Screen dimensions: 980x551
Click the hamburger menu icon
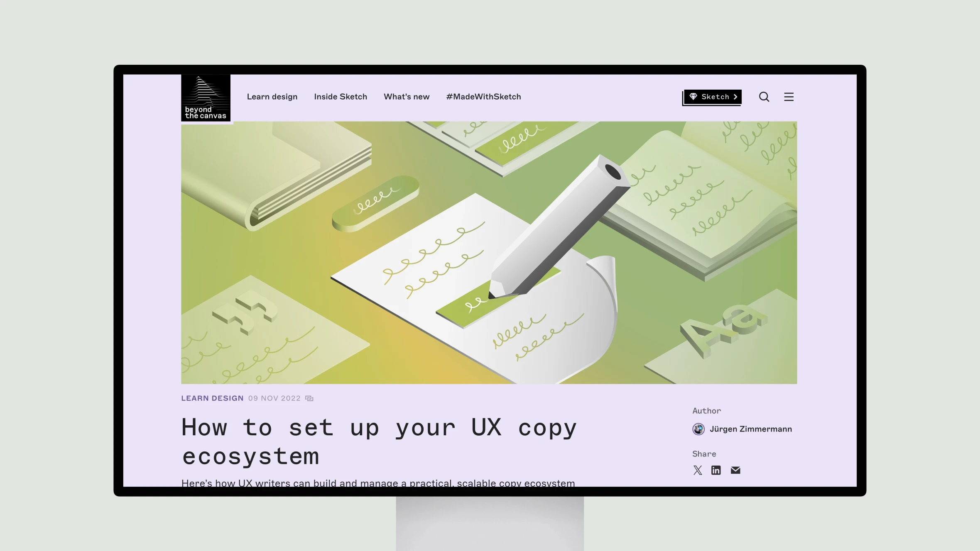click(x=789, y=97)
